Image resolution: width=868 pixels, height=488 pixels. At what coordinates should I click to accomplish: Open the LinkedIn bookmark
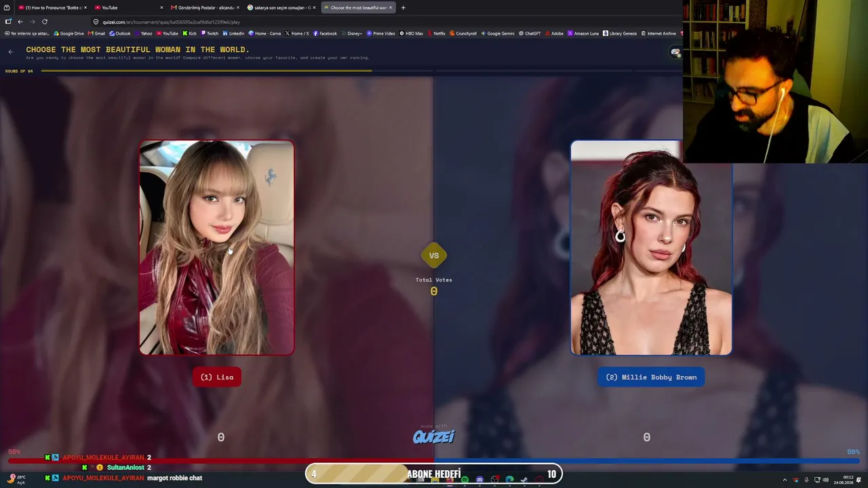[x=234, y=33]
